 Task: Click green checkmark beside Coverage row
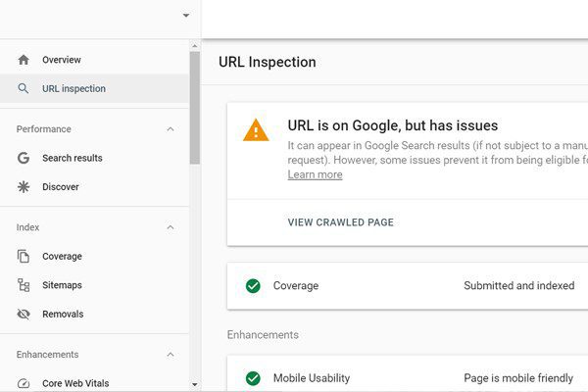pos(253,286)
